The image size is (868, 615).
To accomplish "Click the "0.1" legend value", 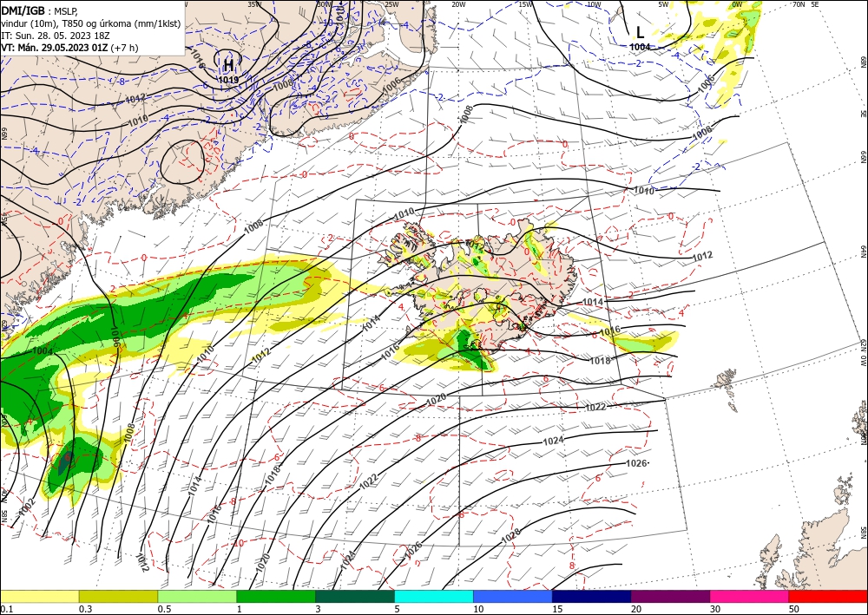I will pyautogui.click(x=7, y=609).
